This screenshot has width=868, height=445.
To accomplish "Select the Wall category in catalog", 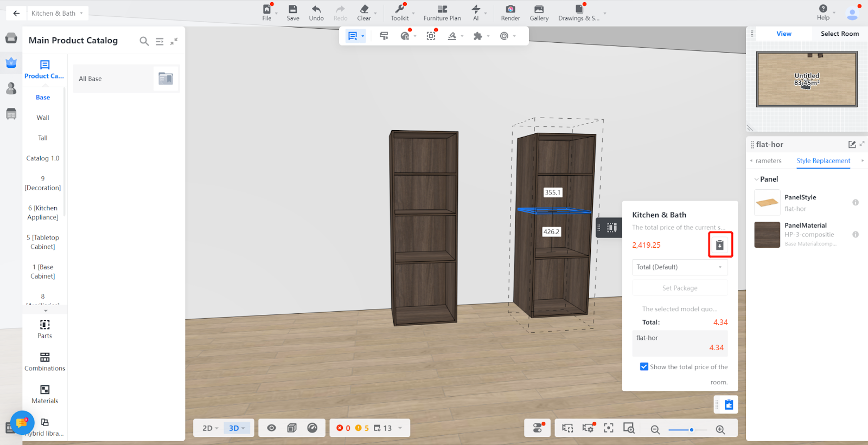I will 43,118.
